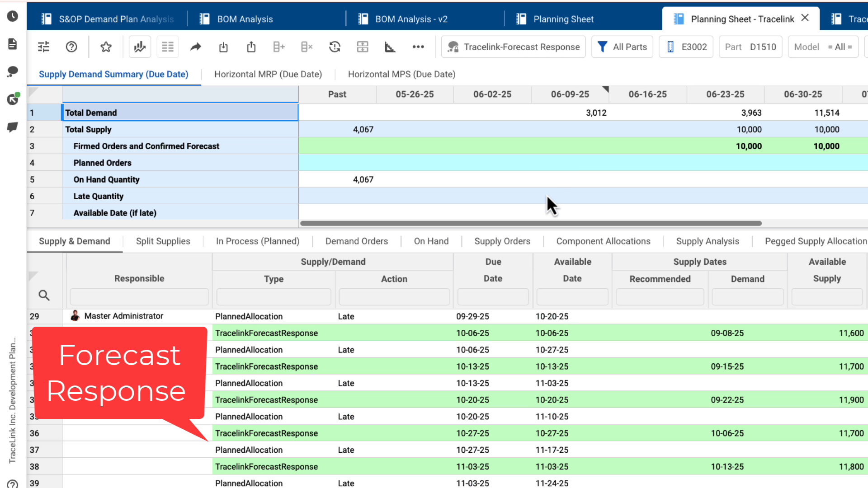Click the All Parts filter button
The width and height of the screenshot is (868, 488).
point(622,47)
